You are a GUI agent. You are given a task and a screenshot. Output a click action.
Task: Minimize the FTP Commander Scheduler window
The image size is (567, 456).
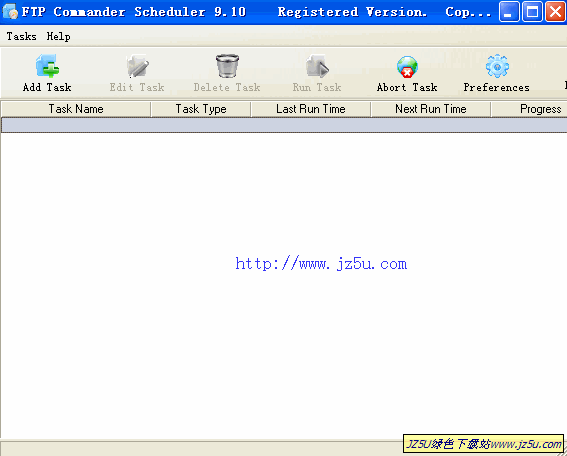[x=509, y=12]
